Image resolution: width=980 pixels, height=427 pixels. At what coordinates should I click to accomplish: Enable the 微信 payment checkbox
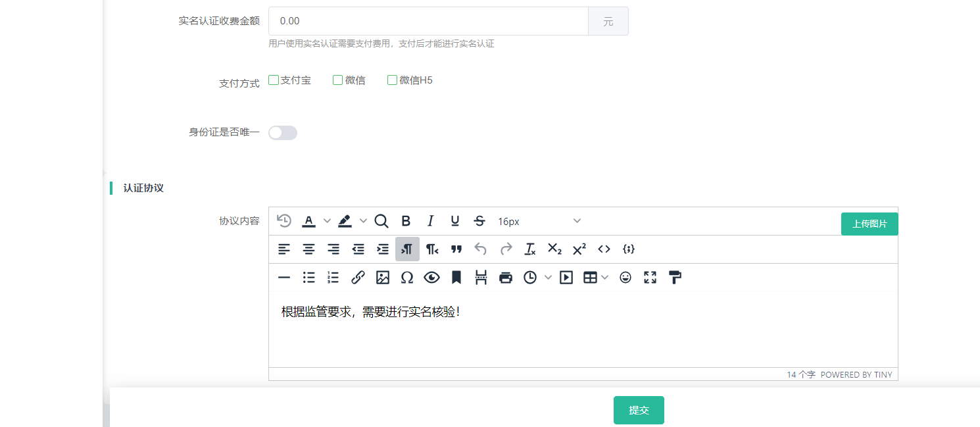(x=337, y=80)
